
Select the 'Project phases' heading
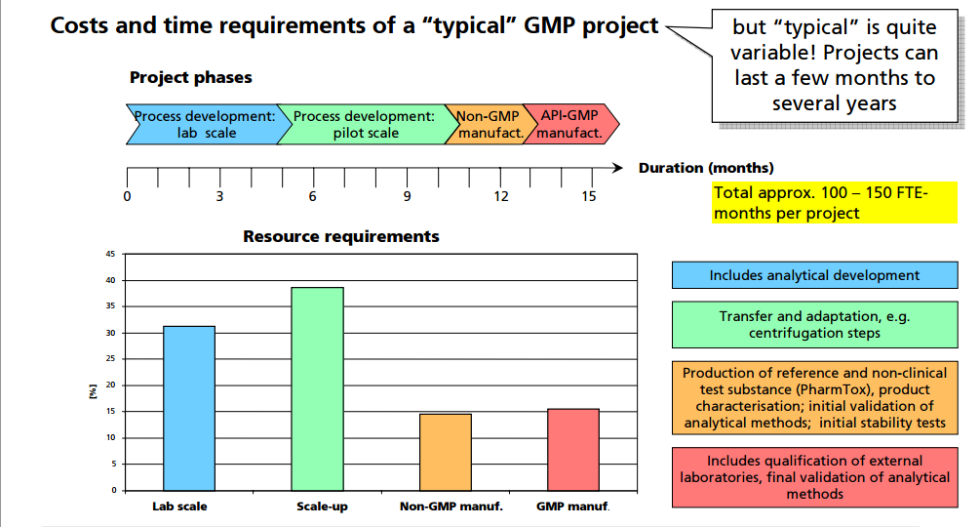190,77
